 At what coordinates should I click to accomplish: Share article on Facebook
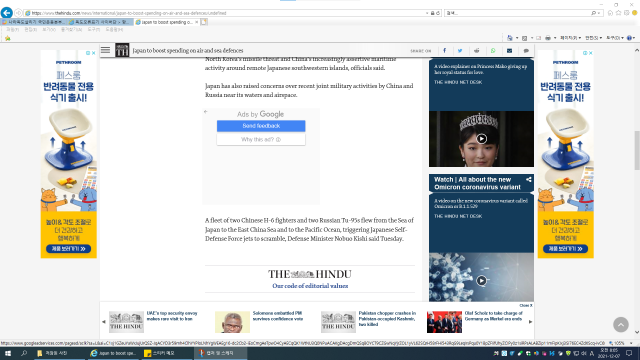444,51
